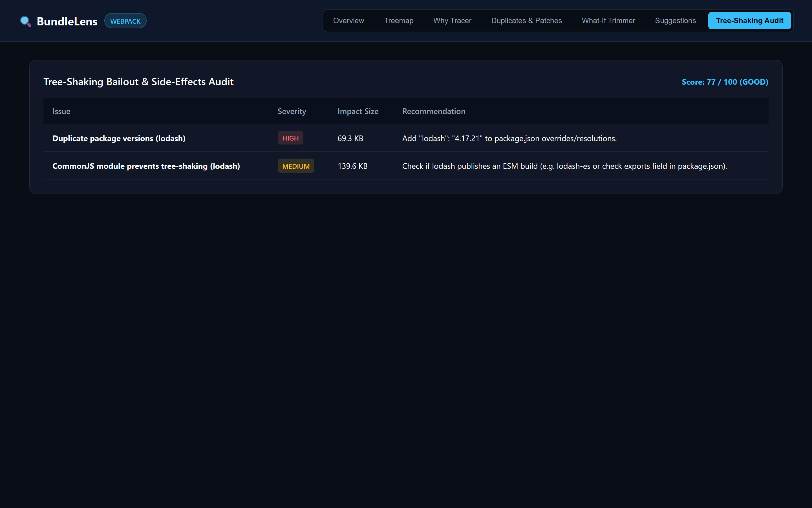812x508 pixels.
Task: Click the 69.3 KB impact value
Action: coord(350,138)
